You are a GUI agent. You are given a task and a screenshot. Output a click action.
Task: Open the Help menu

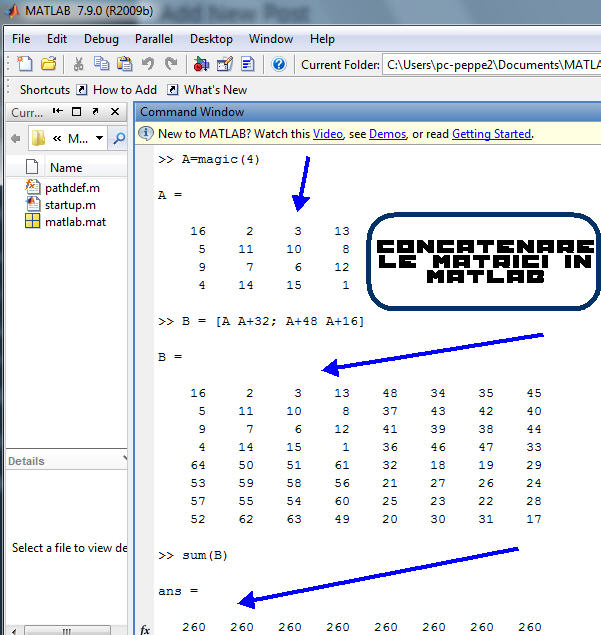click(x=322, y=39)
